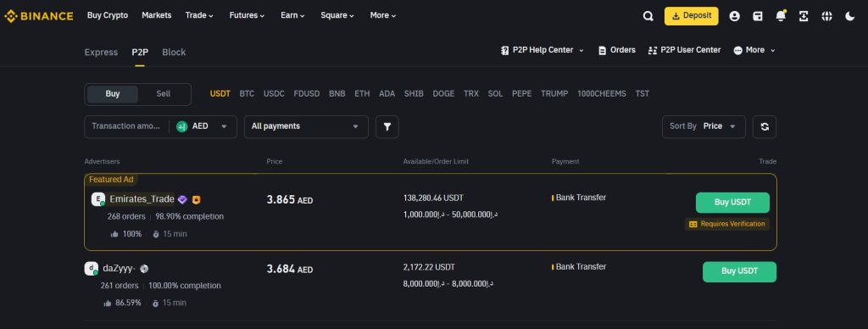Select the FDUSD coin tab

pos(307,94)
